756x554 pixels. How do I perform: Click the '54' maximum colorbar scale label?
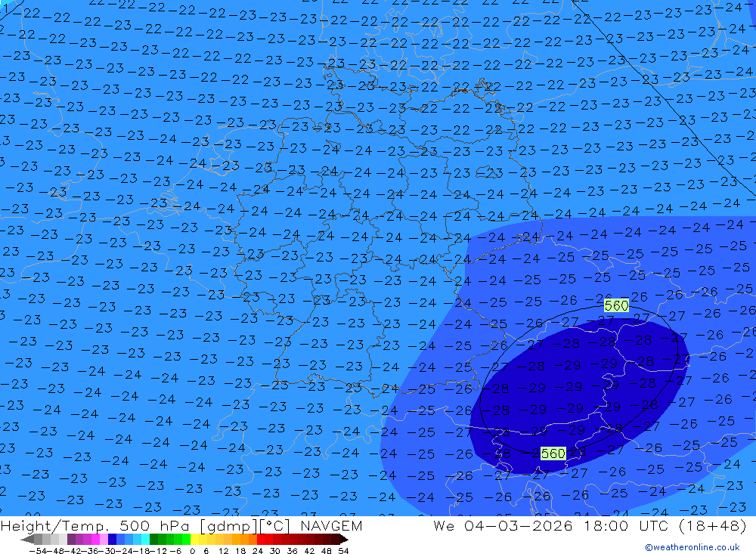tap(344, 551)
